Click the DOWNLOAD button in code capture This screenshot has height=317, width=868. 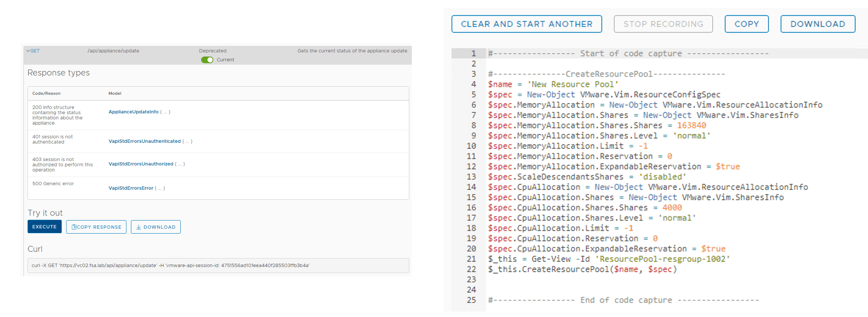point(817,24)
